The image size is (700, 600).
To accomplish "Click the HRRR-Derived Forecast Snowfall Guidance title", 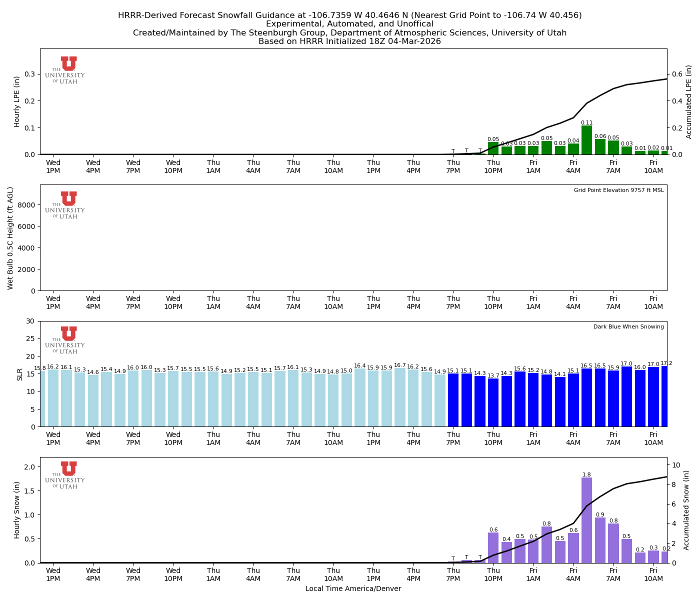I will click(350, 16).
